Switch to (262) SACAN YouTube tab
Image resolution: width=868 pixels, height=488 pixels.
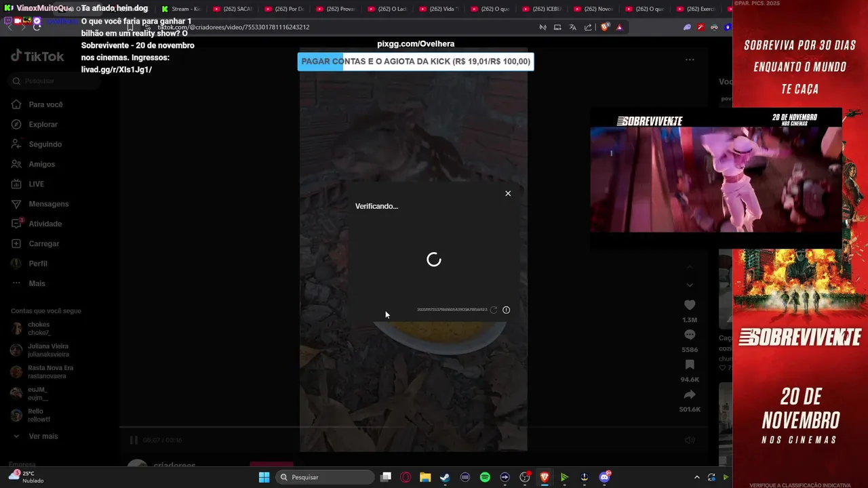point(233,9)
